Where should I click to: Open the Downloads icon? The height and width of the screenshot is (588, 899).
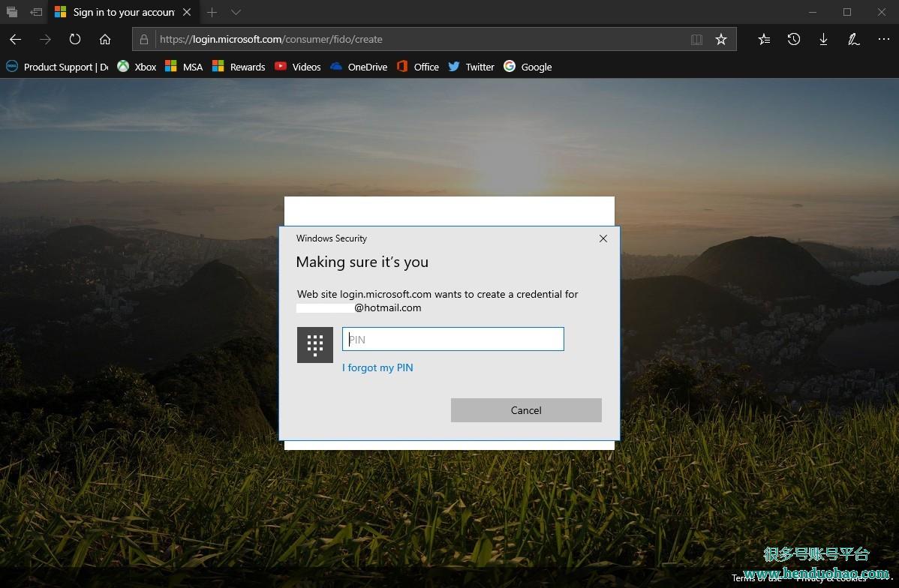(823, 40)
